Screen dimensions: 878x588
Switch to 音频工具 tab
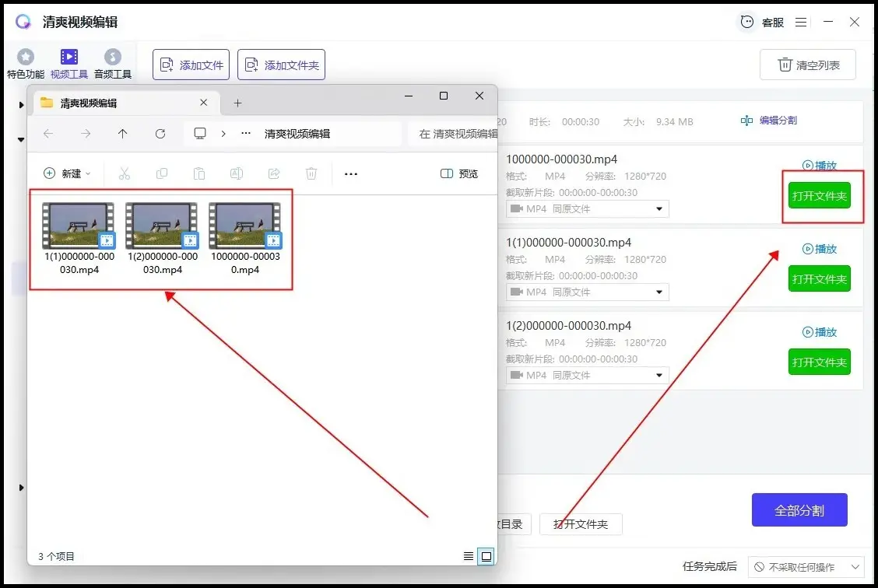point(113,64)
